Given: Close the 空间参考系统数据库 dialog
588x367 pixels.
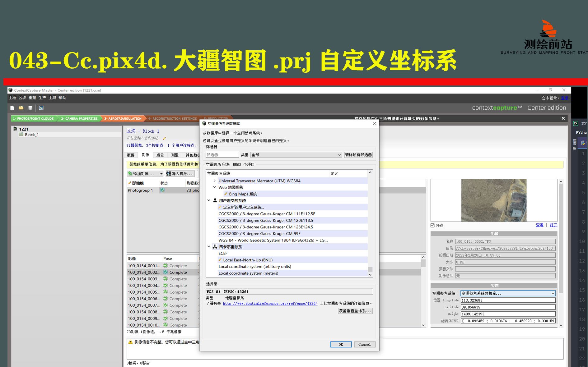Looking at the screenshot, I should pyautogui.click(x=375, y=123).
